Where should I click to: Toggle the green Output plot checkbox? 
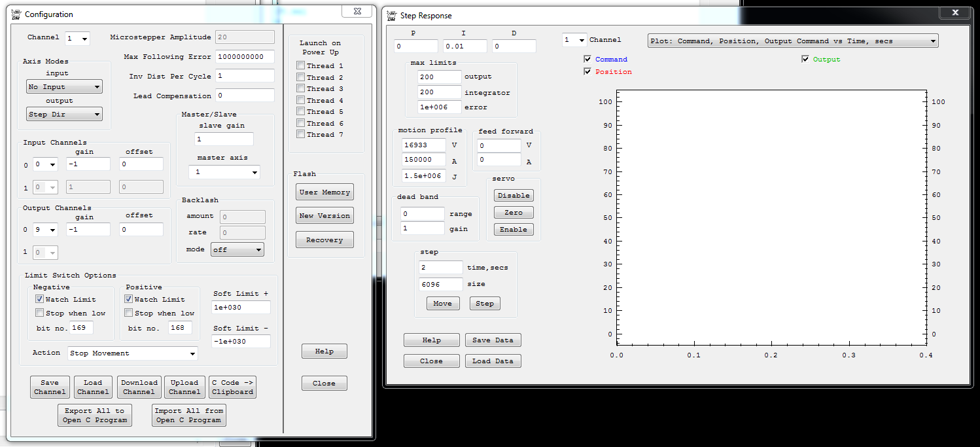[806, 59]
